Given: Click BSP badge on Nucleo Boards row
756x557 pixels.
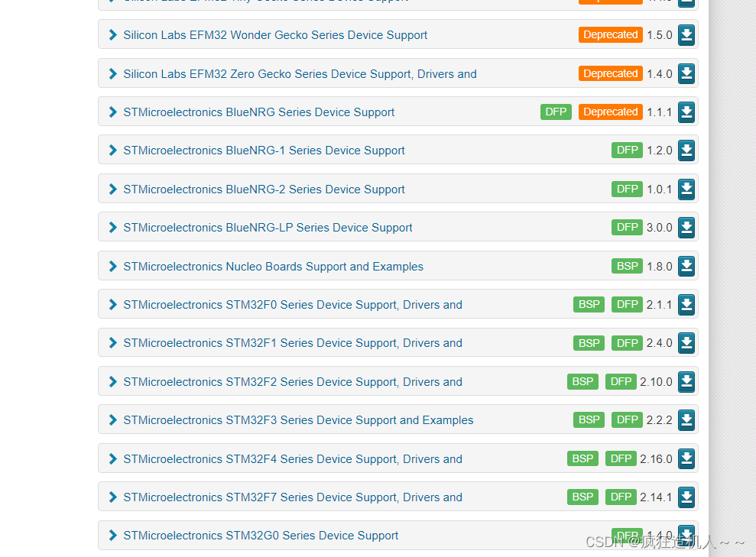Looking at the screenshot, I should (x=628, y=266).
